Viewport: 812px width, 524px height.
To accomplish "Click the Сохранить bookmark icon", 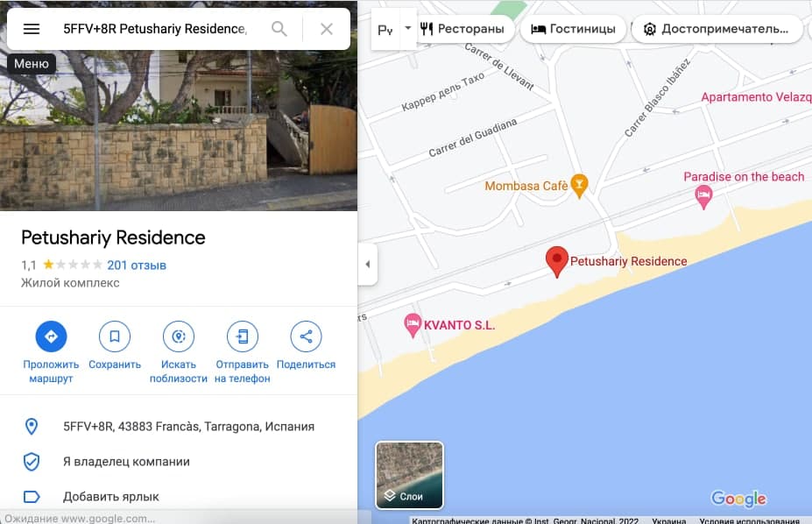I will click(x=115, y=336).
